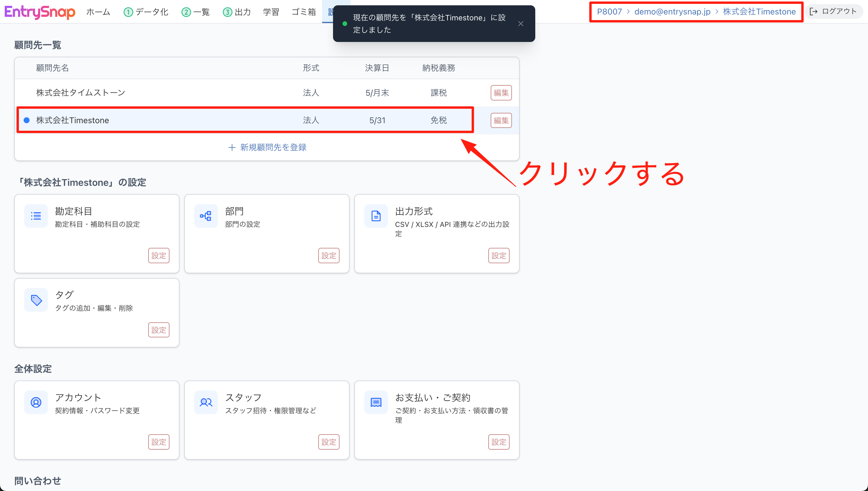Click the 出力形式 document icon
This screenshot has height=491, width=868.
[376, 216]
